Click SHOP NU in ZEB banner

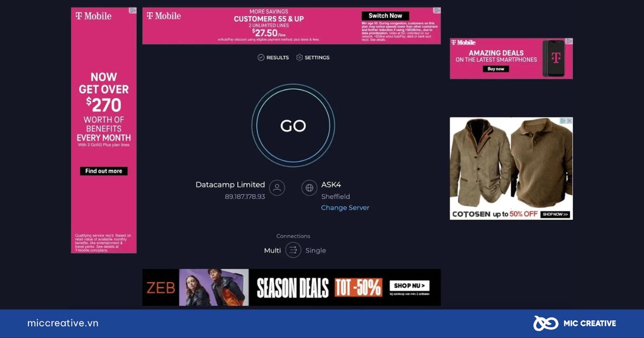click(409, 285)
